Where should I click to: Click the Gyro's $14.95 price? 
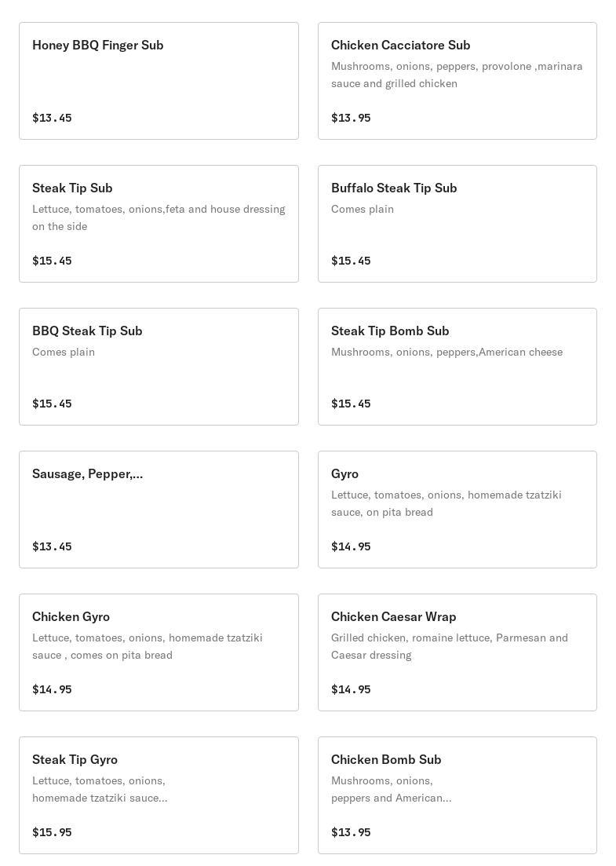[351, 546]
